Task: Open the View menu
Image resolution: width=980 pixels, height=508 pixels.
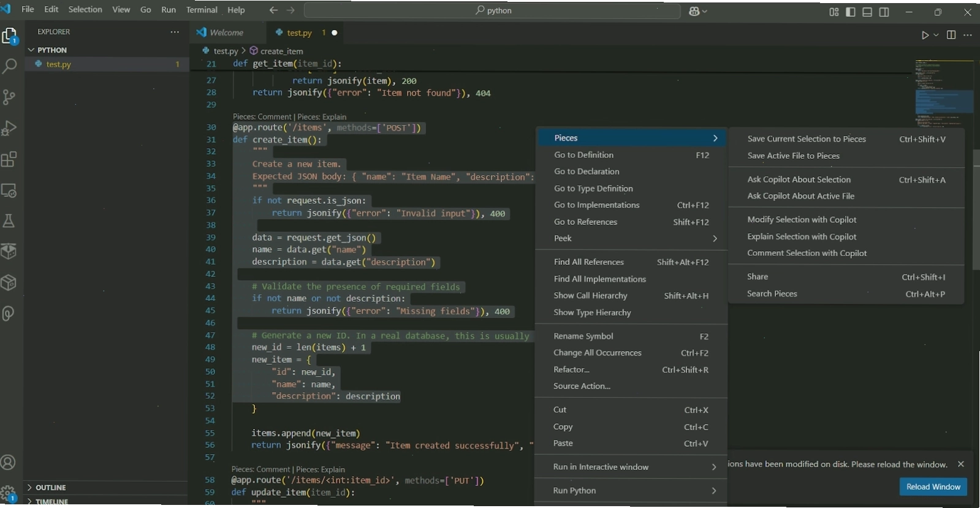Action: [121, 9]
